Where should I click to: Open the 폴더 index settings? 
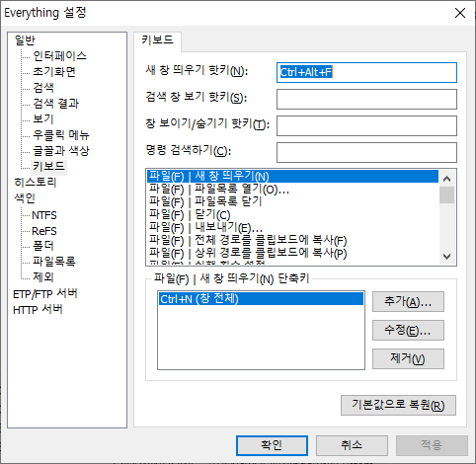[43, 246]
